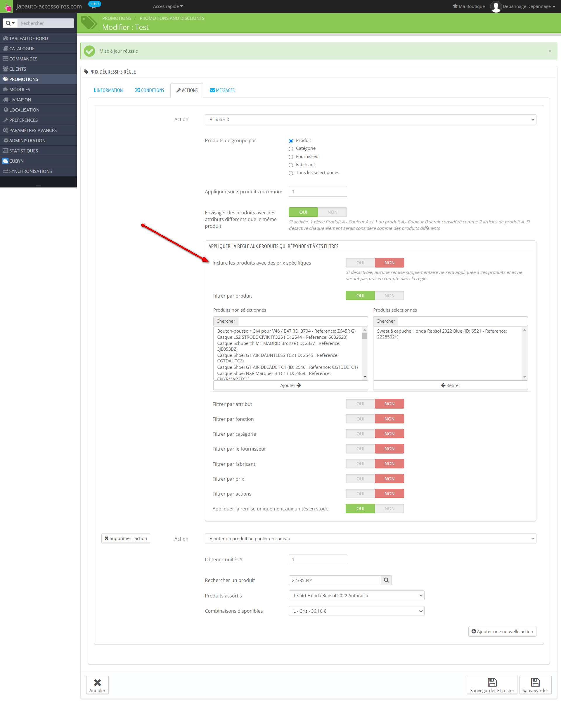The image size is (561, 728).
Task: Click the product search magnifier icon
Action: pos(386,580)
